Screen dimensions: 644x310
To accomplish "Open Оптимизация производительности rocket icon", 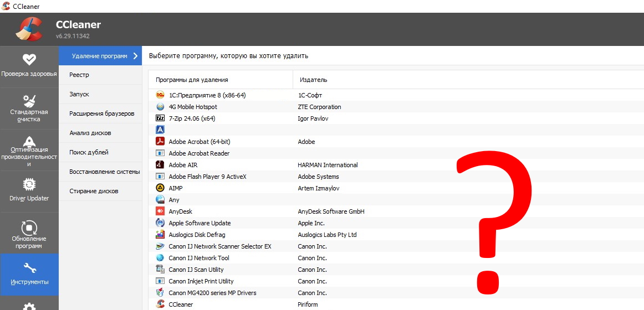I will pyautogui.click(x=29, y=142).
